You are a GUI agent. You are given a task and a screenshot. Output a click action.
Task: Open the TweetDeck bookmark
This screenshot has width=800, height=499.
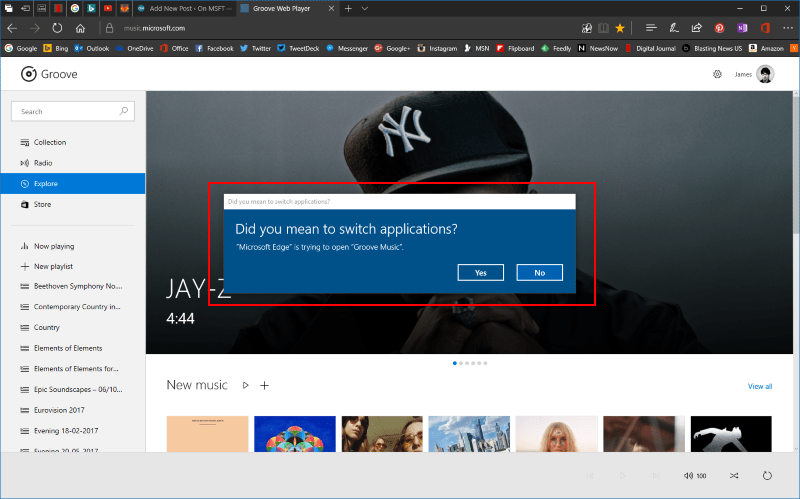298,48
